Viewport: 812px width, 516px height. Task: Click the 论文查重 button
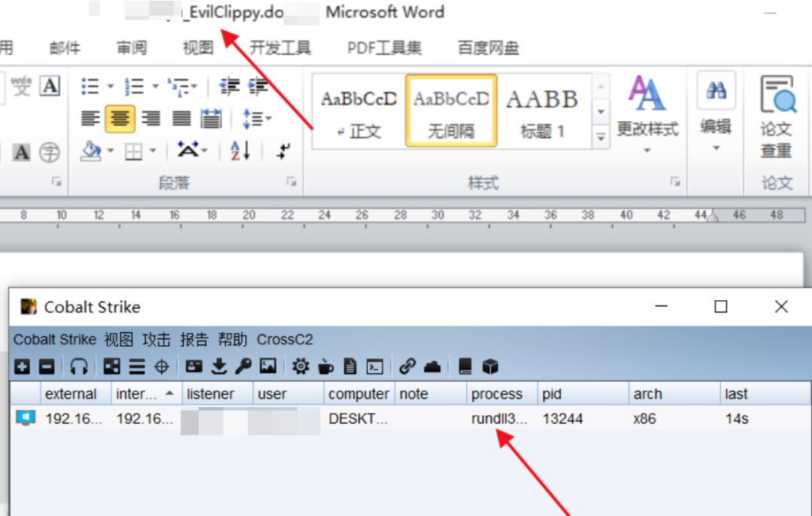(x=776, y=117)
